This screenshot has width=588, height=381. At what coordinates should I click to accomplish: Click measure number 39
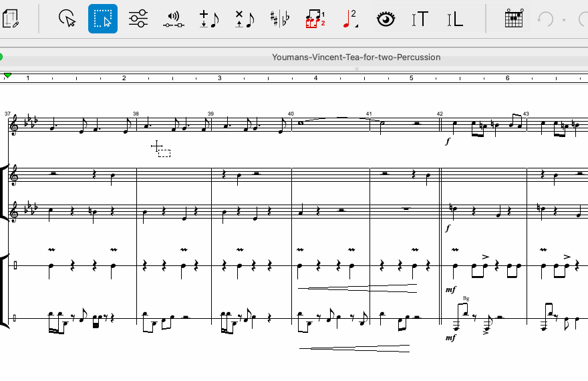[210, 114]
